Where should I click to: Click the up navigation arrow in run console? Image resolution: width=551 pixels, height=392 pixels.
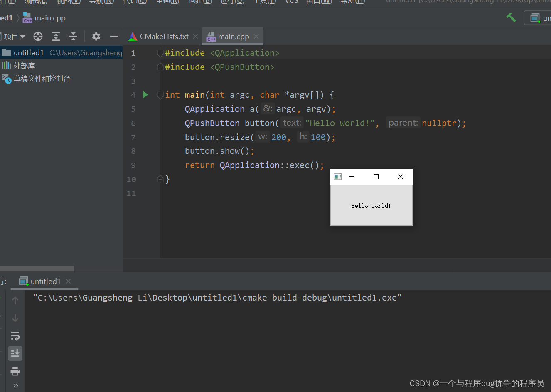[15, 300]
